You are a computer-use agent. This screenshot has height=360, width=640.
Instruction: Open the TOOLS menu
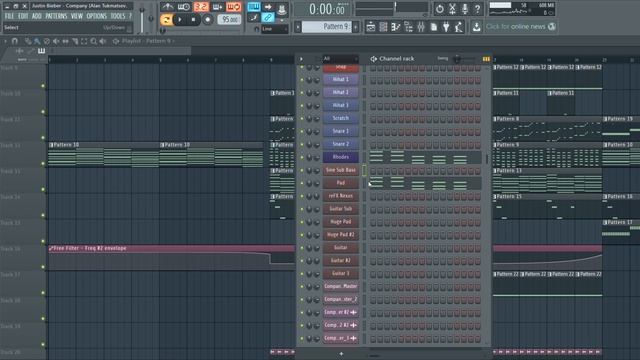[x=118, y=16]
